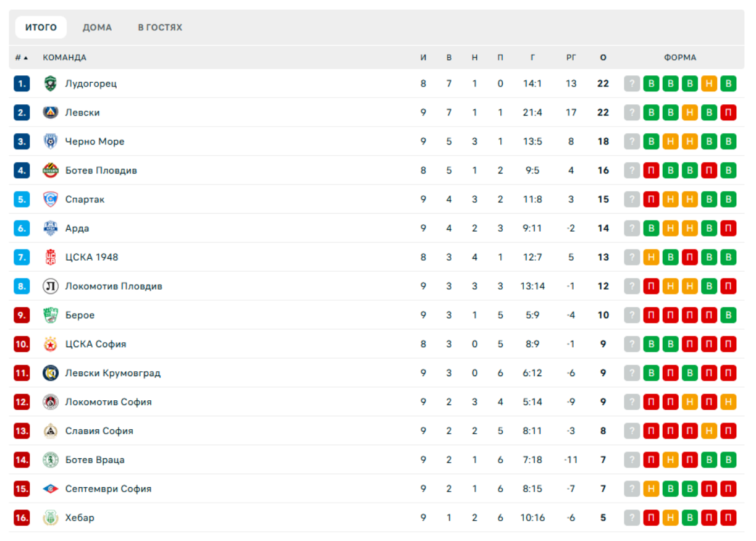
Task: Click the ЦСКА София star logo
Action: pyautogui.click(x=51, y=344)
